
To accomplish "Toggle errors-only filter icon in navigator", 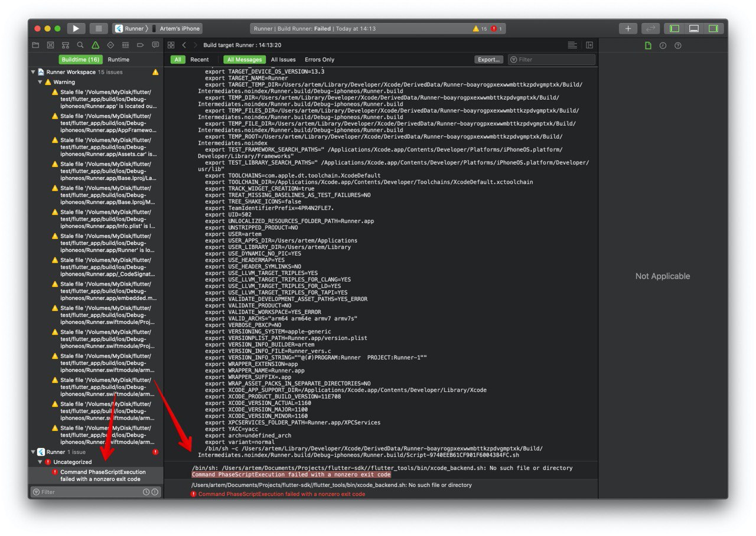I will click(155, 492).
